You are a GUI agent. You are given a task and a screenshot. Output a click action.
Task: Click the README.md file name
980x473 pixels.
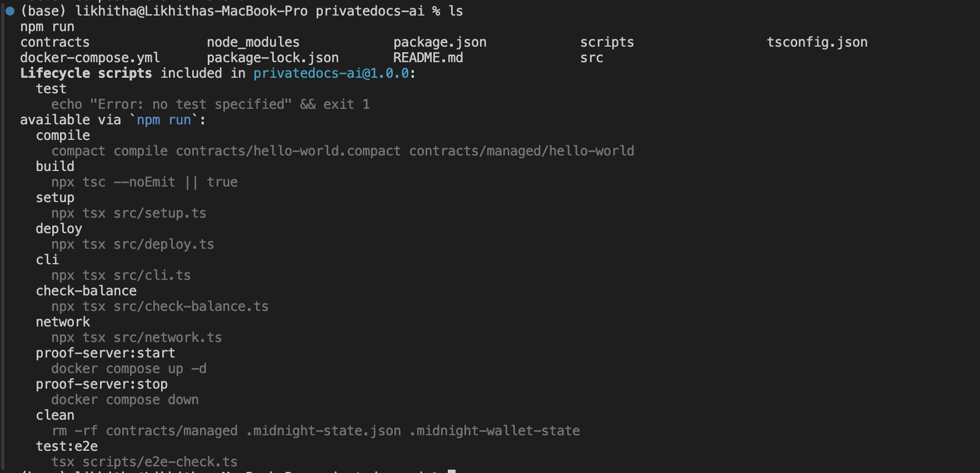pos(428,58)
